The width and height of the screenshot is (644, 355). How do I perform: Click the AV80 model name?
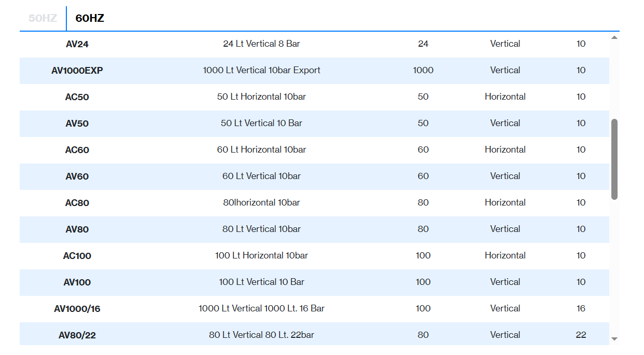[x=77, y=229]
